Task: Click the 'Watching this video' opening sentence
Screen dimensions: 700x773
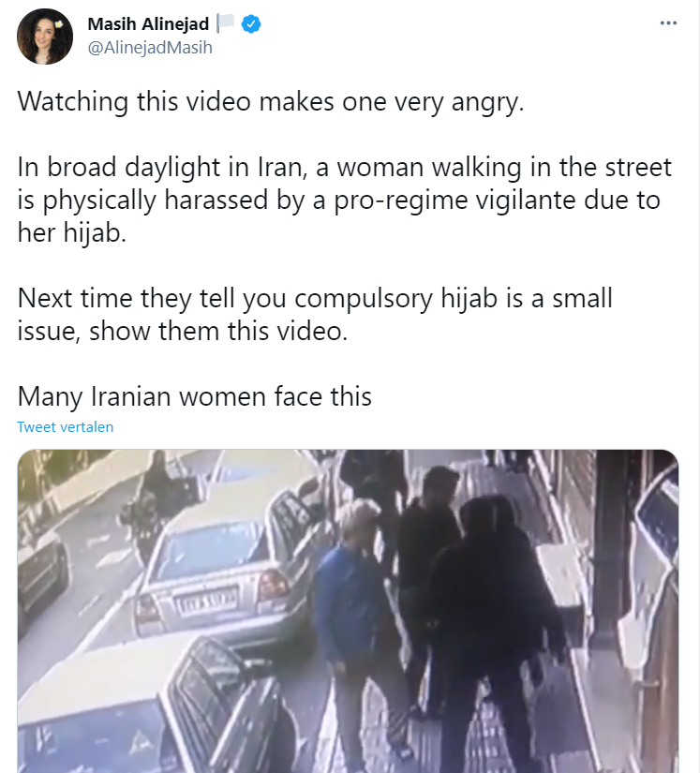Action: (271, 101)
